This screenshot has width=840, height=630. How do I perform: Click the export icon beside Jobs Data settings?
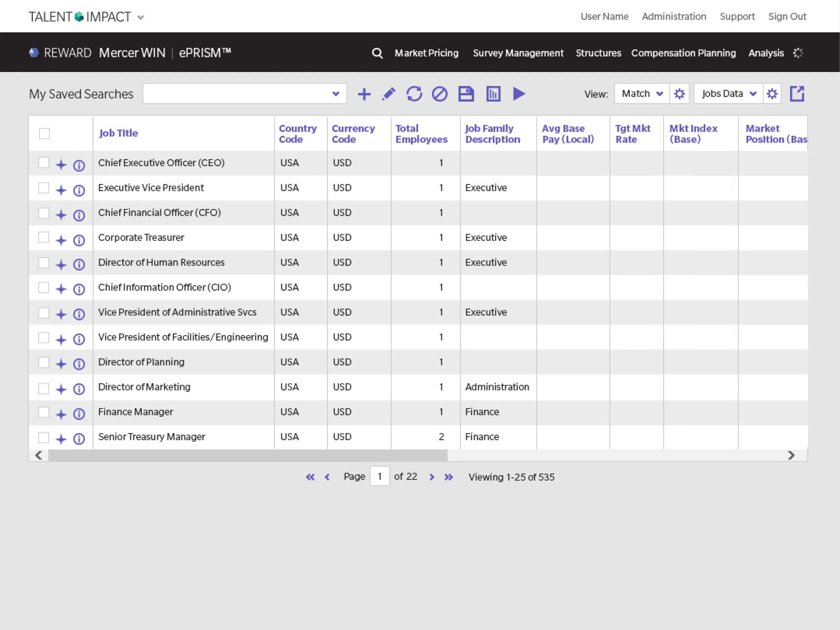[x=797, y=94]
